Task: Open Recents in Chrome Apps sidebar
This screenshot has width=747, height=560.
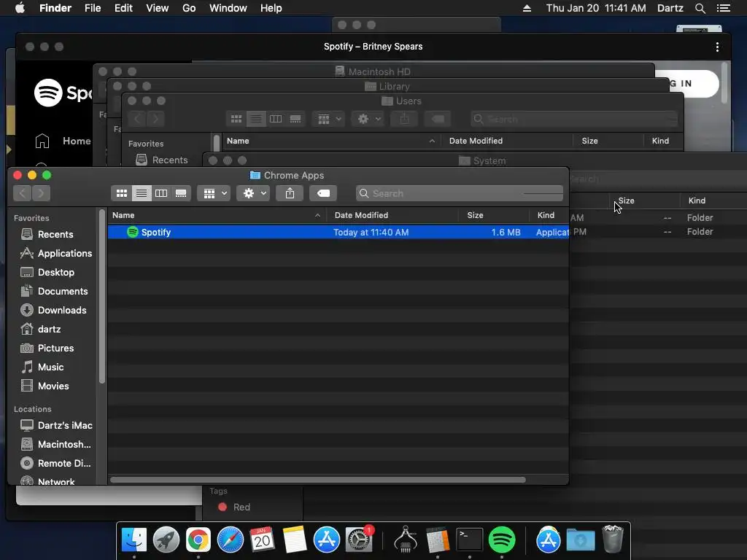Action: tap(55, 234)
